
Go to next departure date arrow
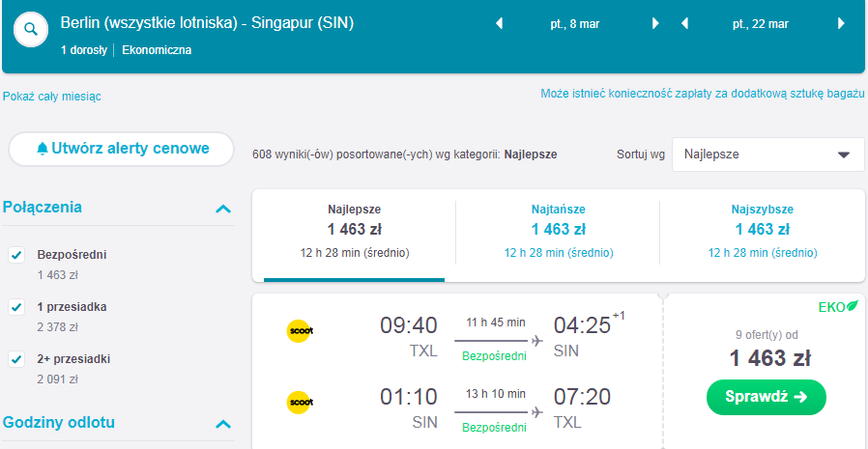point(656,24)
